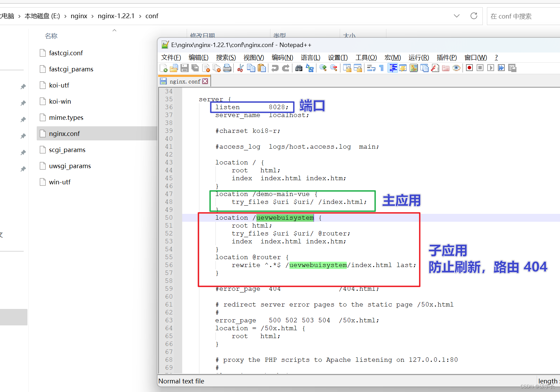Toggle synchronized horizontal scrolling
The height and width of the screenshot is (392, 560).
tap(358, 68)
